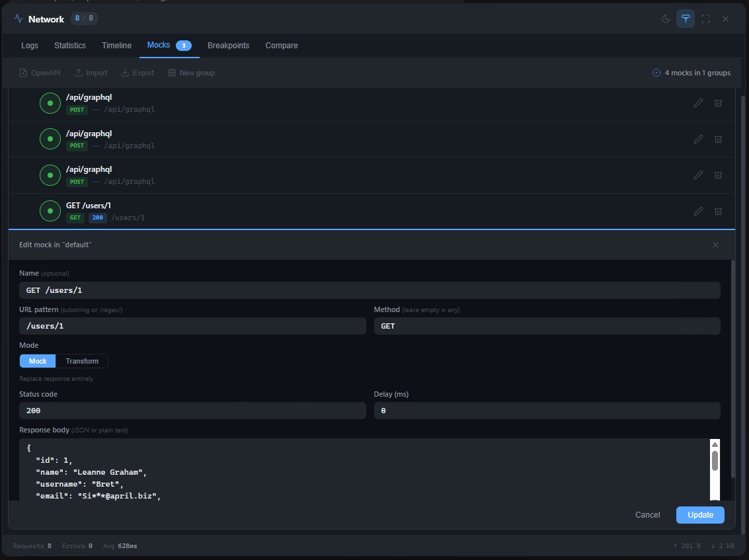
Task: Click trash icon on third /api/graphql mock
Action: pyautogui.click(x=718, y=175)
